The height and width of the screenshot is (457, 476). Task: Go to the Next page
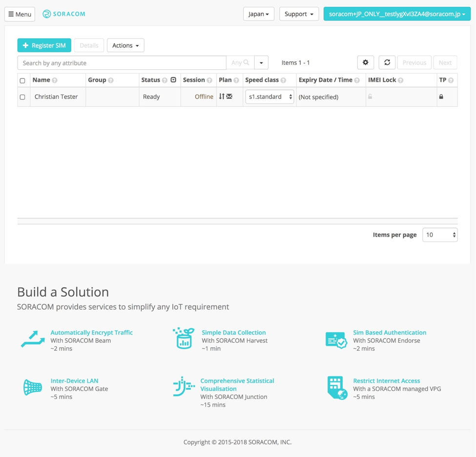[x=445, y=62]
